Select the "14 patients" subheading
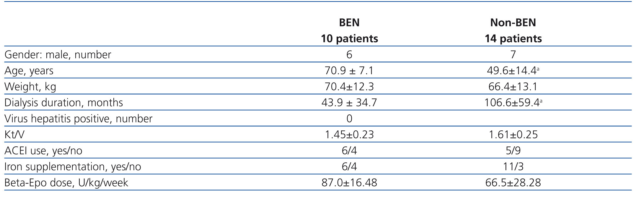The height and width of the screenshot is (199, 644). (513, 39)
